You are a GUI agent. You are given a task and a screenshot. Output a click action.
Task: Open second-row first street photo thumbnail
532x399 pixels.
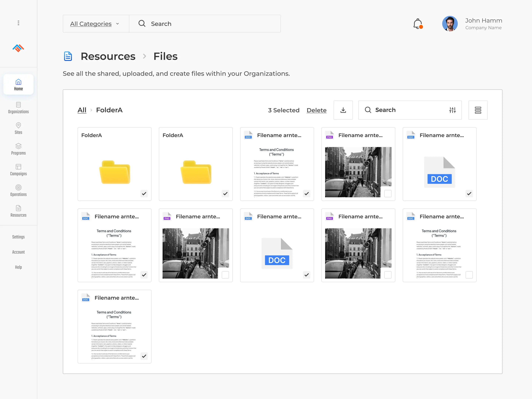coord(196,253)
